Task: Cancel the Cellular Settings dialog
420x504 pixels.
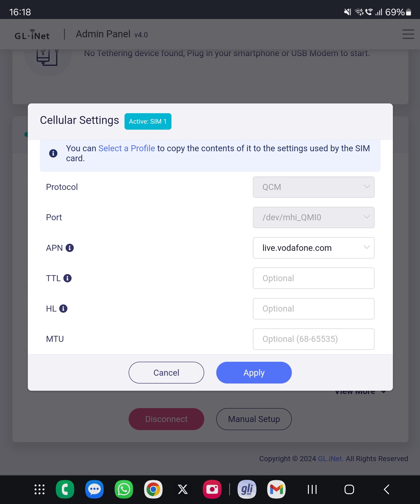Action: coord(166,372)
